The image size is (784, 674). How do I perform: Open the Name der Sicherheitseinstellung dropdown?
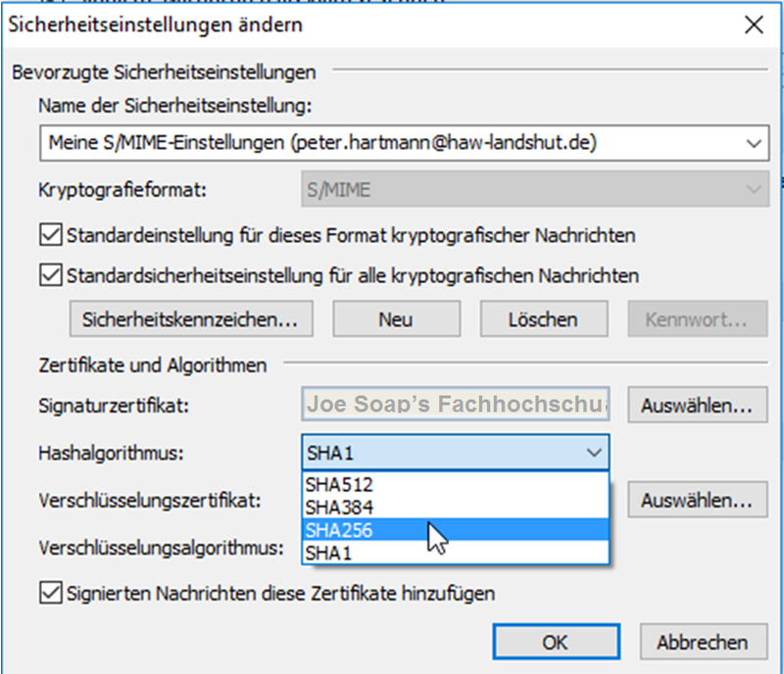[x=752, y=143]
